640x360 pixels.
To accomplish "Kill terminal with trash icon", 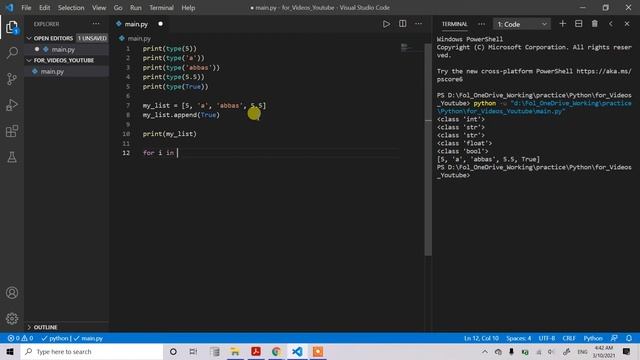I will click(595, 24).
